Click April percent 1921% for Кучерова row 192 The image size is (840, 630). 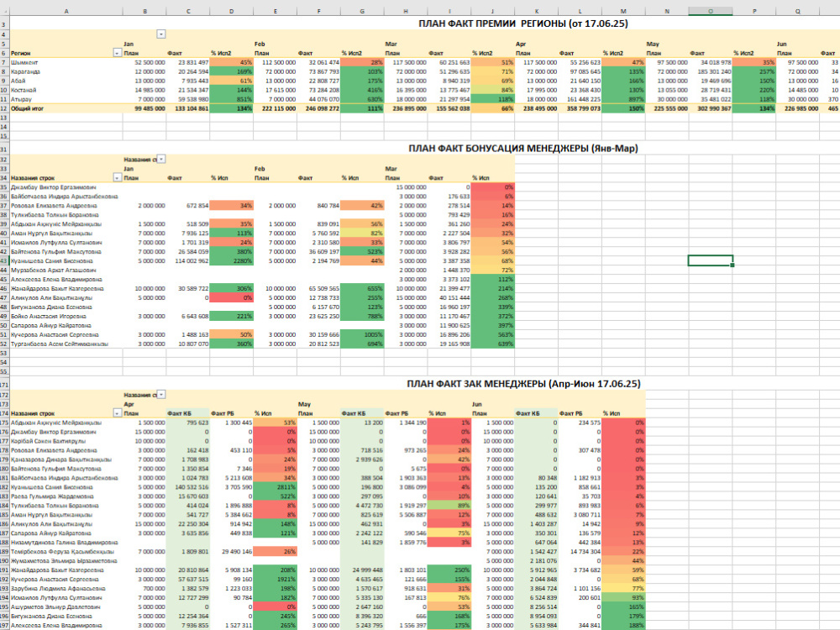276,579
